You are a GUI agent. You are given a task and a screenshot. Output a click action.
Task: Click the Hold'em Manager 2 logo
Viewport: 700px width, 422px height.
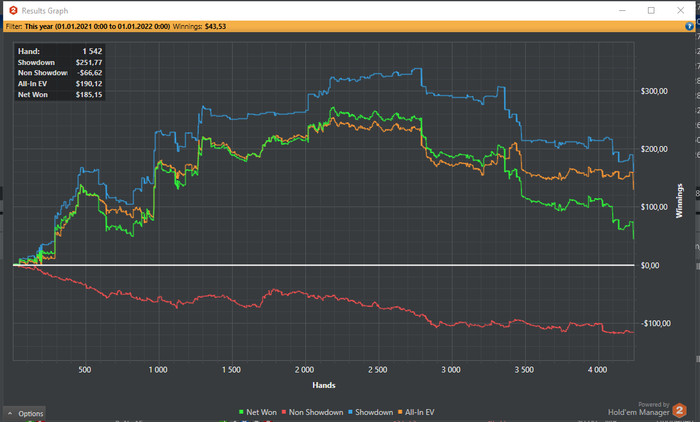(679, 410)
